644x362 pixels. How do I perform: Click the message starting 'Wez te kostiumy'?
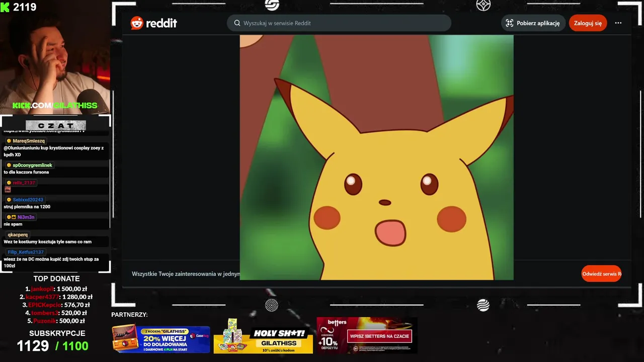coord(47,242)
